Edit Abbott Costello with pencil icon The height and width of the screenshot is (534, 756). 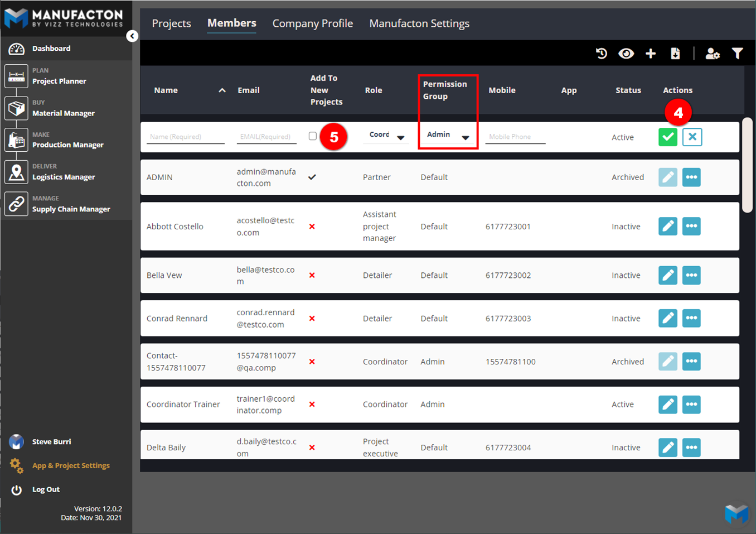pos(667,226)
